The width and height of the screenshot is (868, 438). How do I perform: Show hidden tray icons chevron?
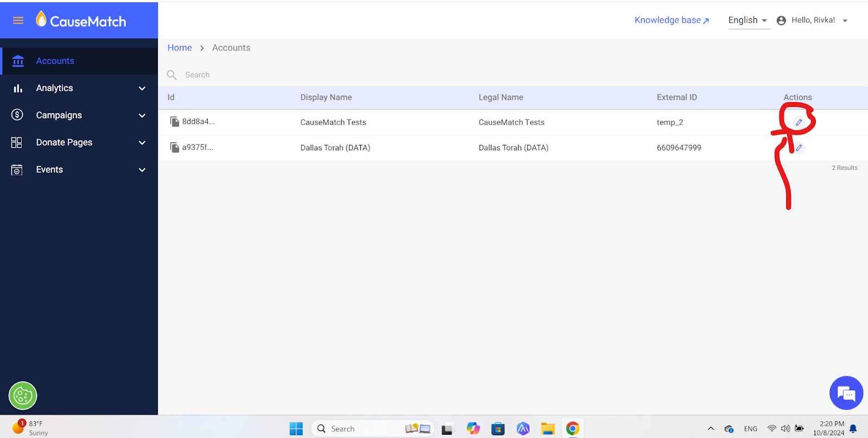[711, 429]
